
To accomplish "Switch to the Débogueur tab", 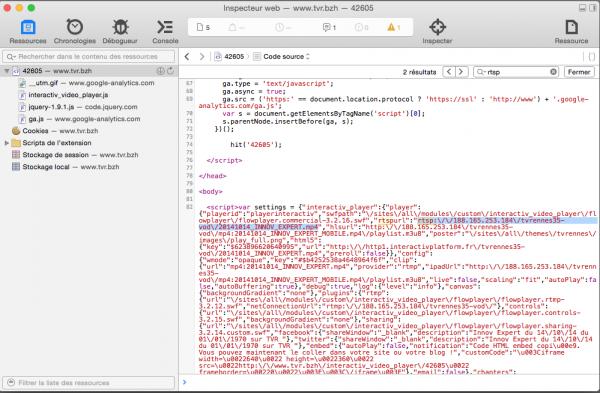I will tap(120, 32).
